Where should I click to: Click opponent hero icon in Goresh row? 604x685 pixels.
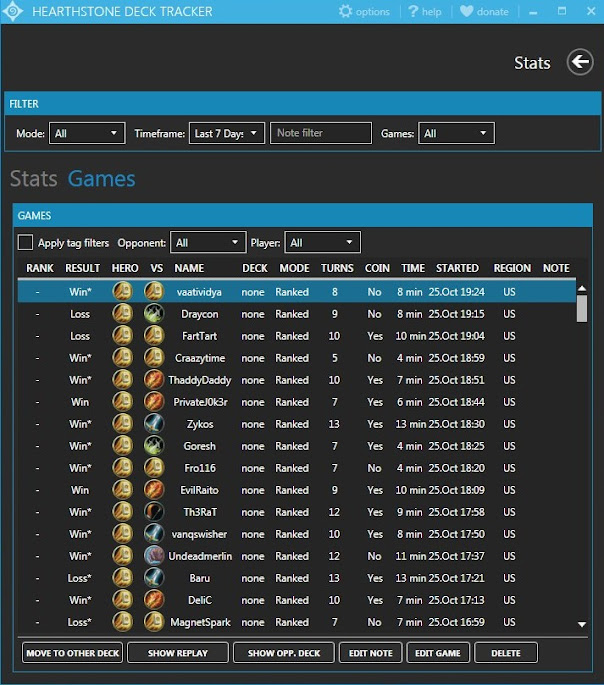[154, 446]
